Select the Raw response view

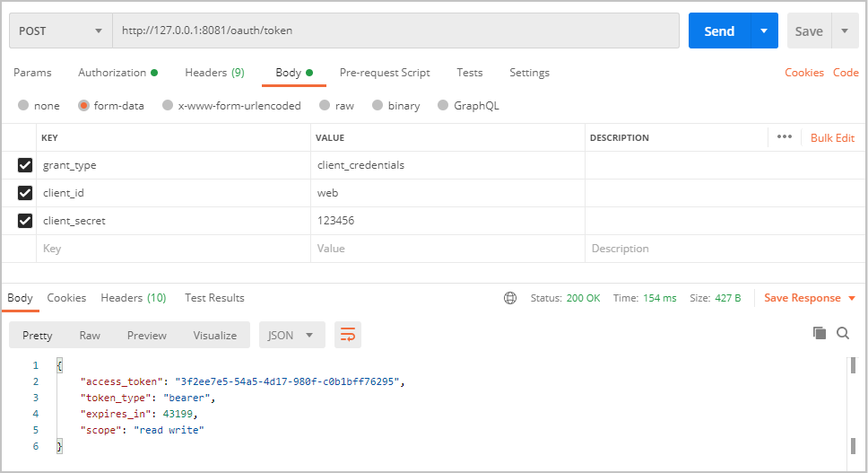tap(90, 335)
